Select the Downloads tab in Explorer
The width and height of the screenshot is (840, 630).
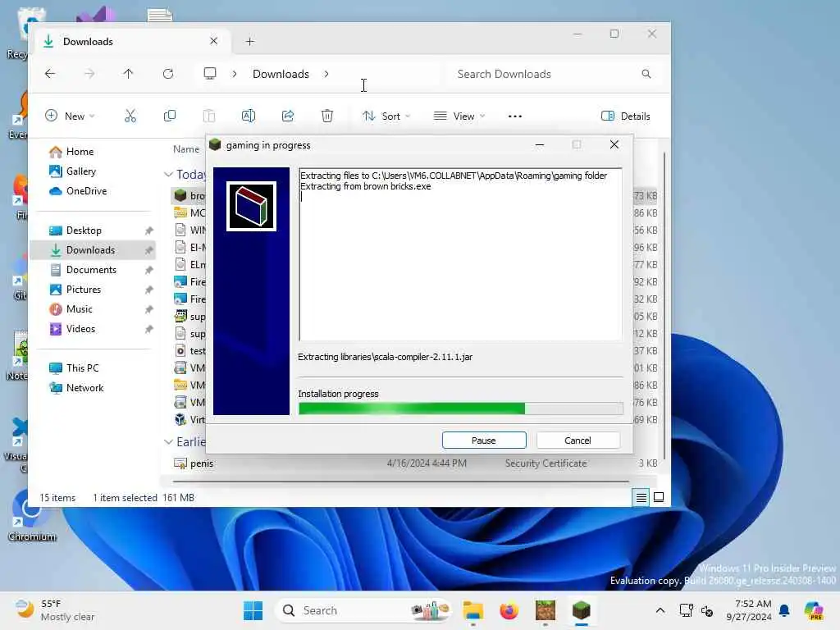click(131, 41)
